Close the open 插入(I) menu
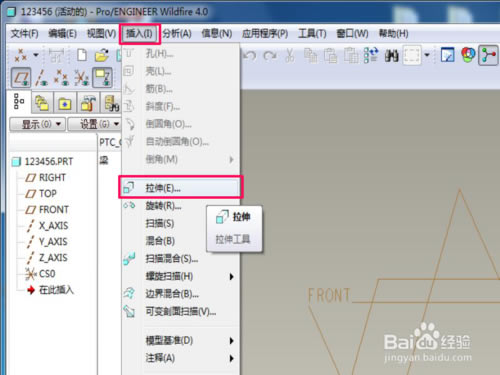The width and height of the screenshot is (500, 375). (139, 34)
